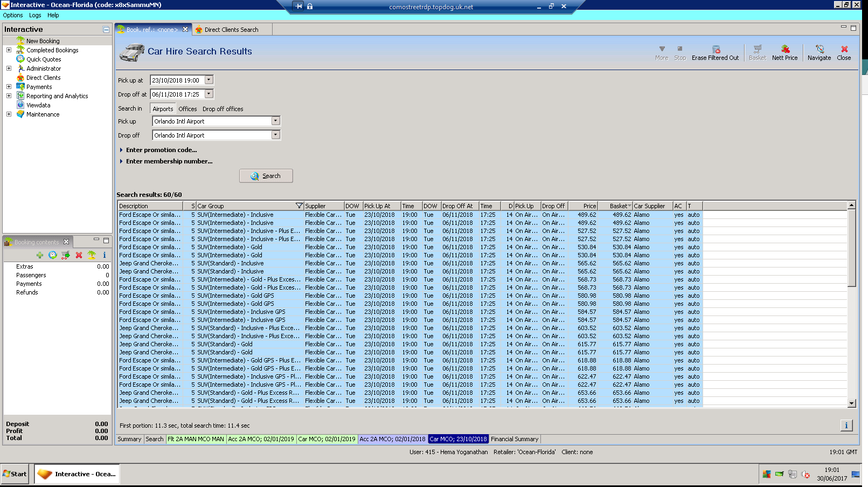Click green plus icon in Booking contents

tap(40, 255)
